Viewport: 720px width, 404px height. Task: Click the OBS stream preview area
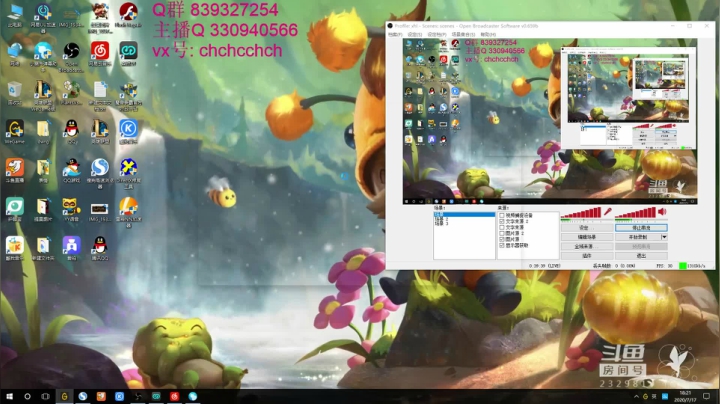[550, 121]
